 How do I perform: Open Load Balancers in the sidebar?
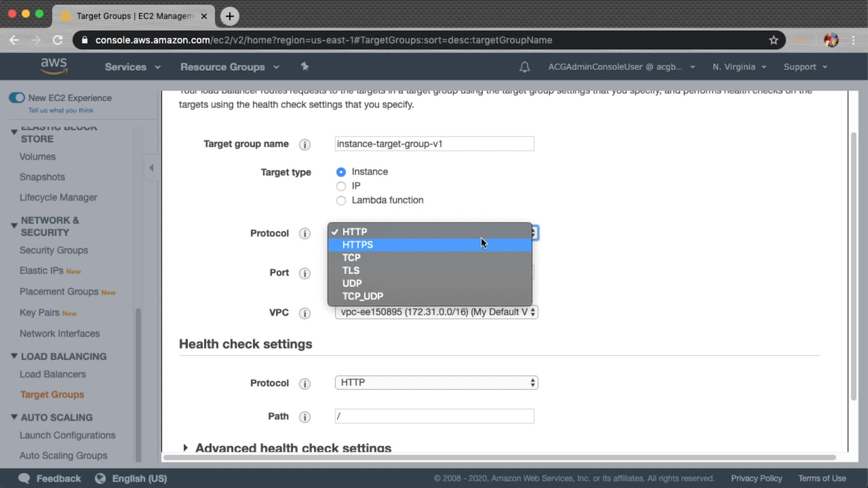click(52, 374)
